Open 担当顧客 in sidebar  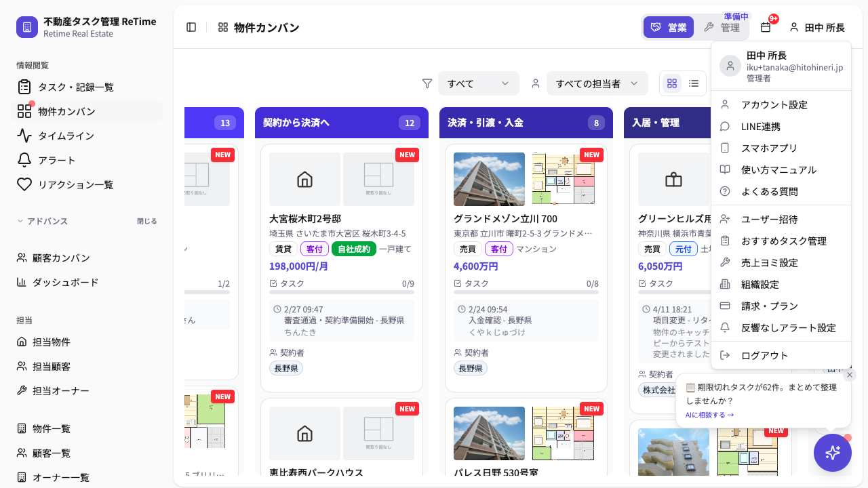click(x=87, y=366)
